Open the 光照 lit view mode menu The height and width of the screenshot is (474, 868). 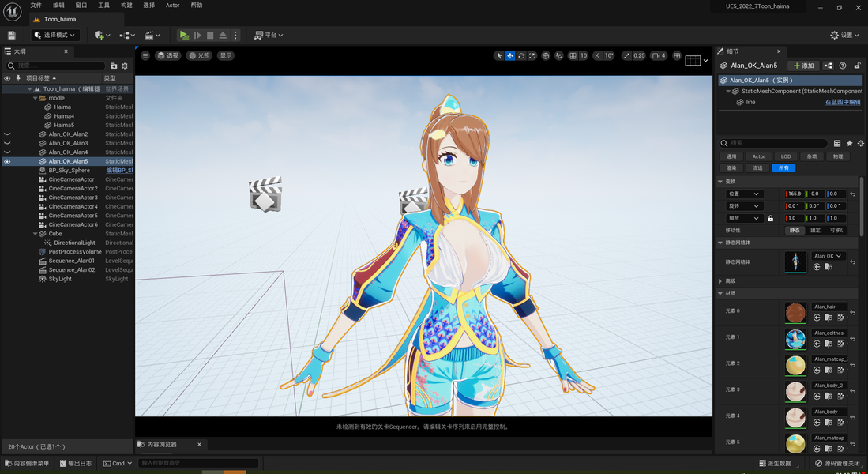tap(199, 55)
